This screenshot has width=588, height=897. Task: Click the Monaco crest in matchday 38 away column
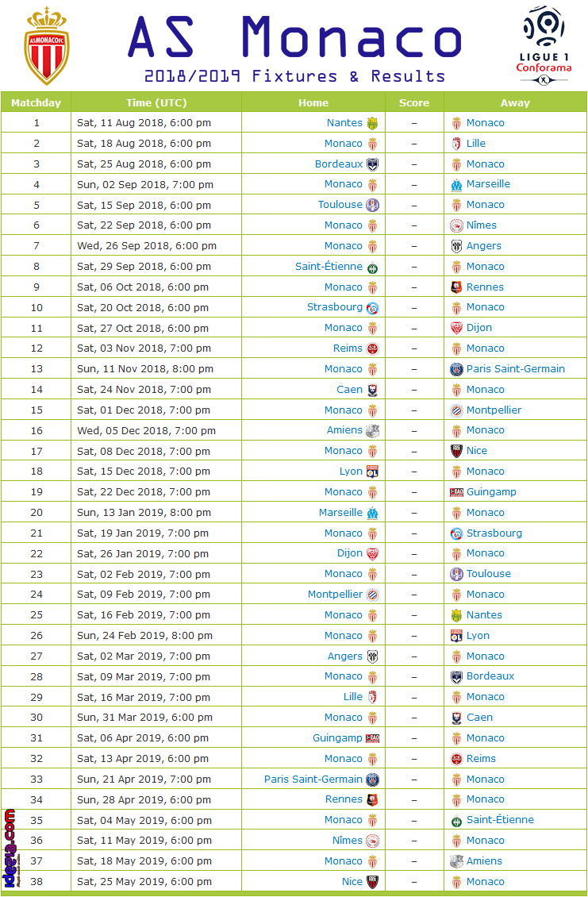coord(456,882)
